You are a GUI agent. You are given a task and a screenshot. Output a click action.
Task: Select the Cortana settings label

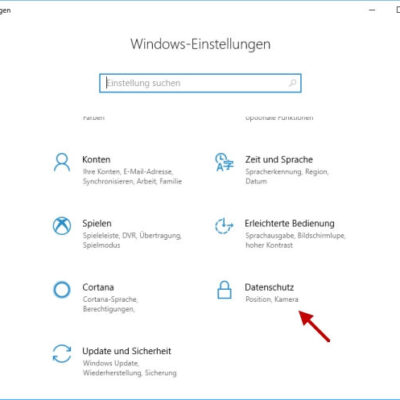tap(98, 287)
